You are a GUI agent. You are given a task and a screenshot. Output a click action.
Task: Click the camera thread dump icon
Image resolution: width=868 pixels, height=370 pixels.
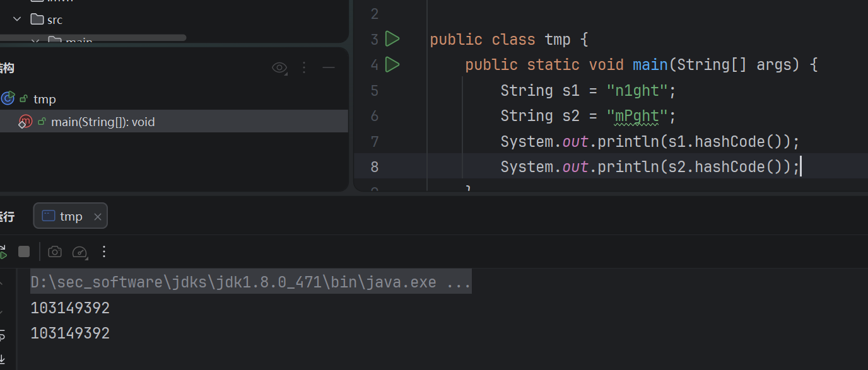click(55, 252)
